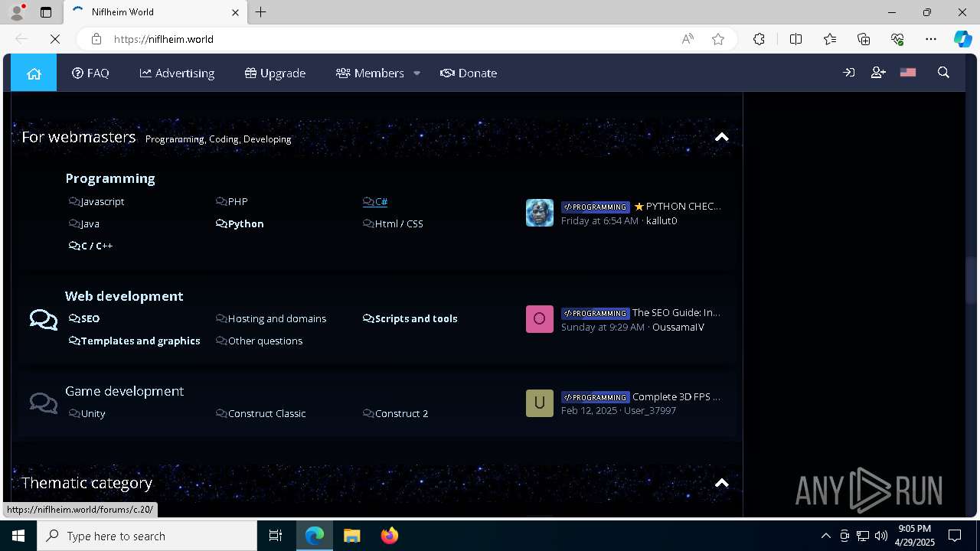Click the Game development forum bubbles icon
The image size is (980, 551).
tap(44, 403)
